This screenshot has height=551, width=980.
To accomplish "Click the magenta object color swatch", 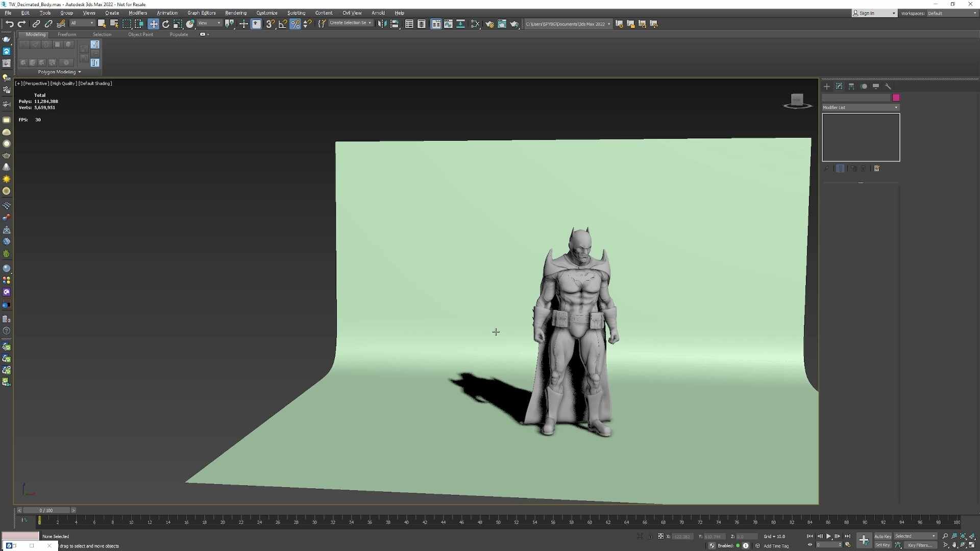I will 896,97.
